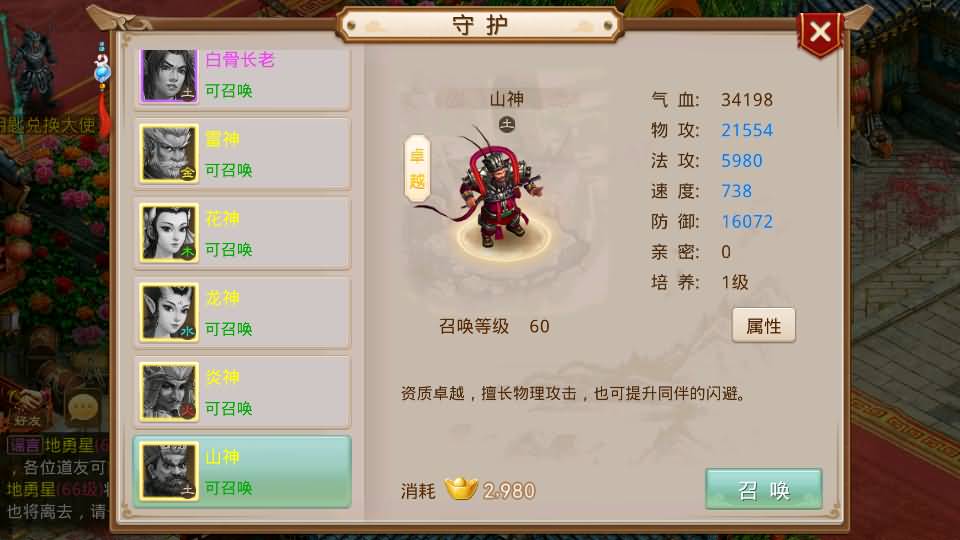Open the 属性 attributes button
Viewport: 960px width, 540px height.
tap(763, 325)
